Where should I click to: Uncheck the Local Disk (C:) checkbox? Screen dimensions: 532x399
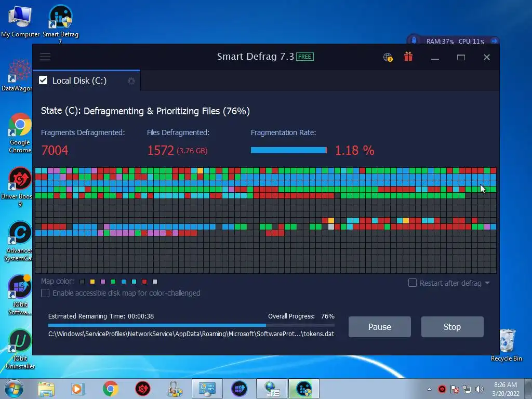43,81
